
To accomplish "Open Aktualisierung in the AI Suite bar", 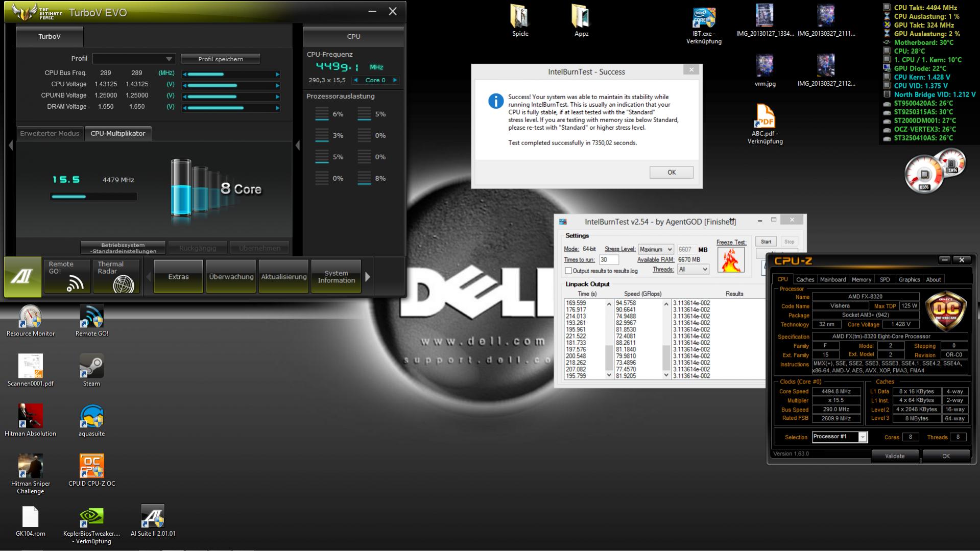I will tap(284, 276).
